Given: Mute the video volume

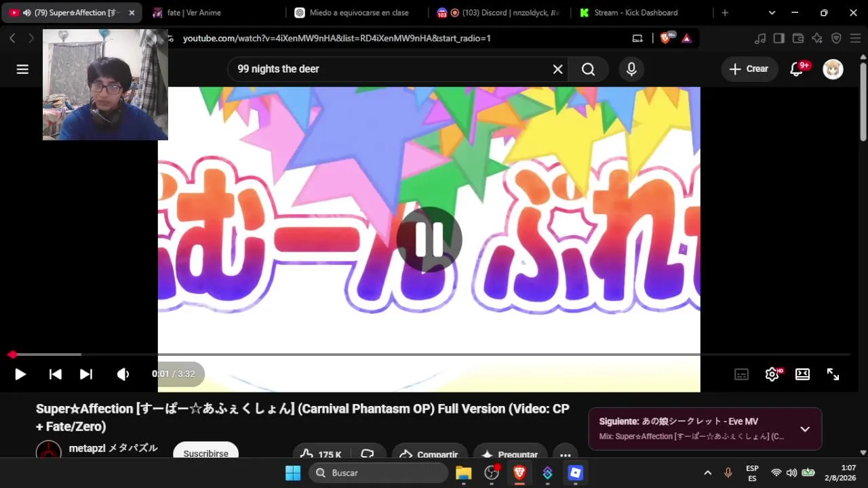Looking at the screenshot, I should (x=123, y=374).
